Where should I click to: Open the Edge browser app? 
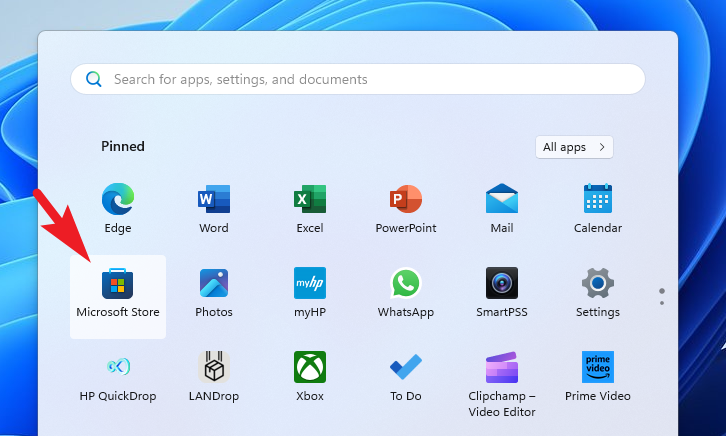118,208
